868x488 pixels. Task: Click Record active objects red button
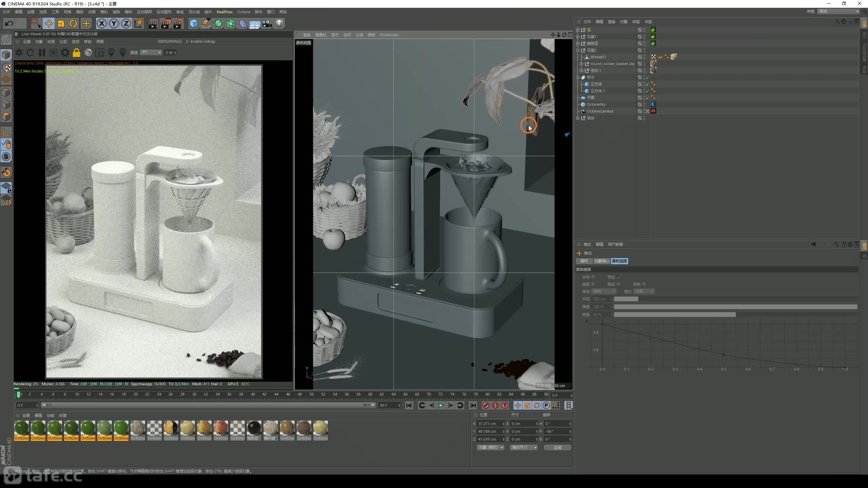tap(486, 405)
